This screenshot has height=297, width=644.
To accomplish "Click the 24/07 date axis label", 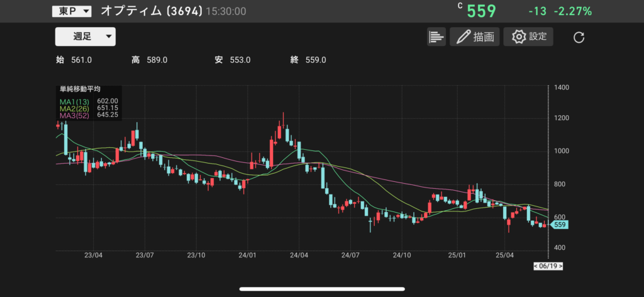I will [x=350, y=255].
